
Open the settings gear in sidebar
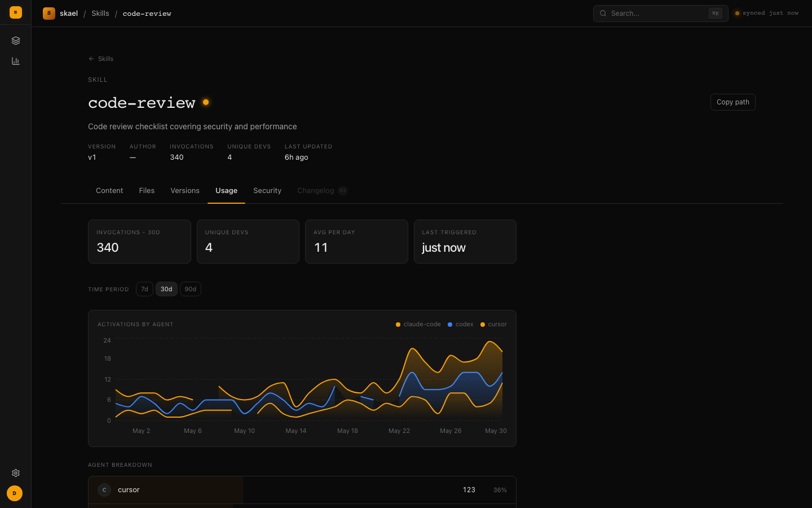point(16,473)
